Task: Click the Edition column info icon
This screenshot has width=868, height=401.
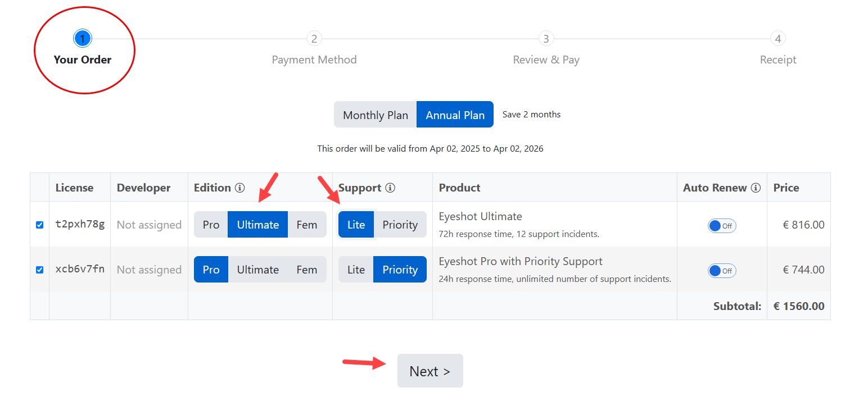Action: (x=240, y=188)
